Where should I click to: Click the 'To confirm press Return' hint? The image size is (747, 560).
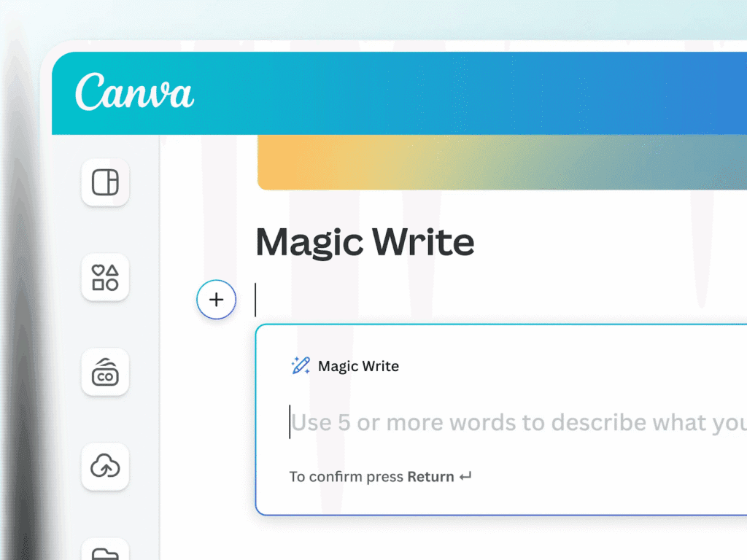(380, 477)
